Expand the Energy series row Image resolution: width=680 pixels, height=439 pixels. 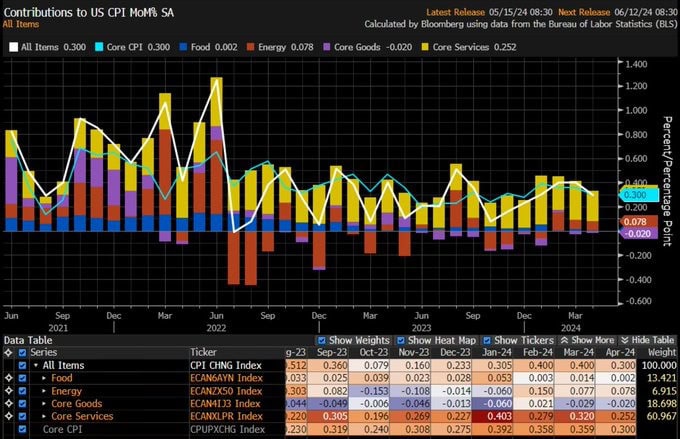coord(44,390)
